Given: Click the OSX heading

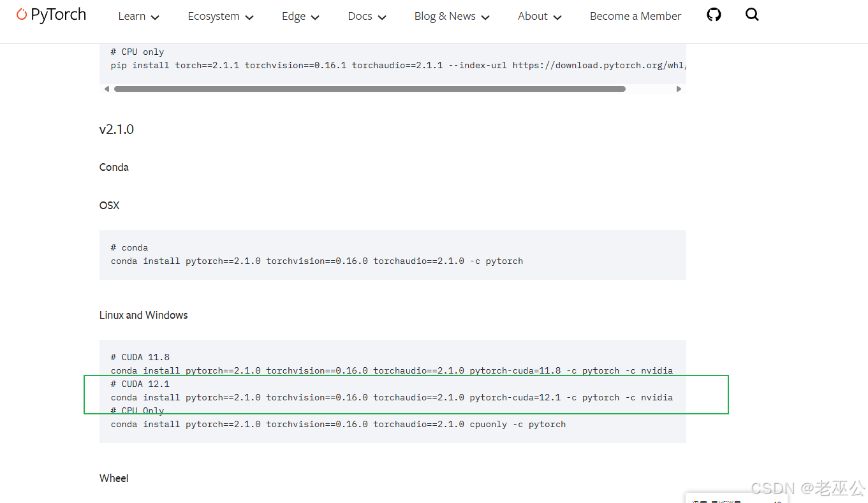Looking at the screenshot, I should tap(109, 205).
